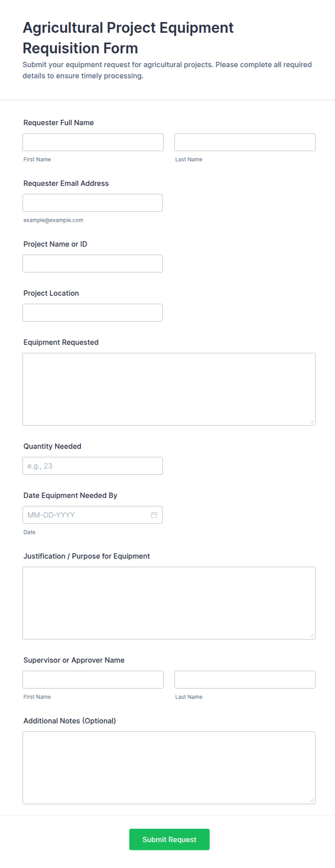Focus the Quantity Needed field
The image size is (335, 868).
pyautogui.click(x=93, y=466)
